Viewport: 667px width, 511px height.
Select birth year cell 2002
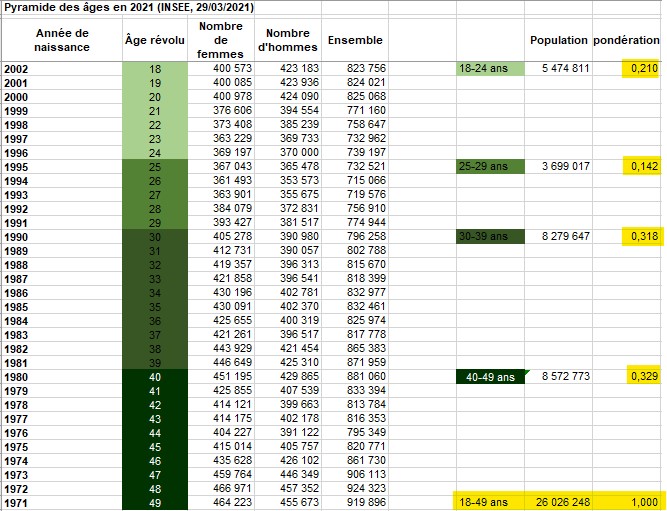62,69
